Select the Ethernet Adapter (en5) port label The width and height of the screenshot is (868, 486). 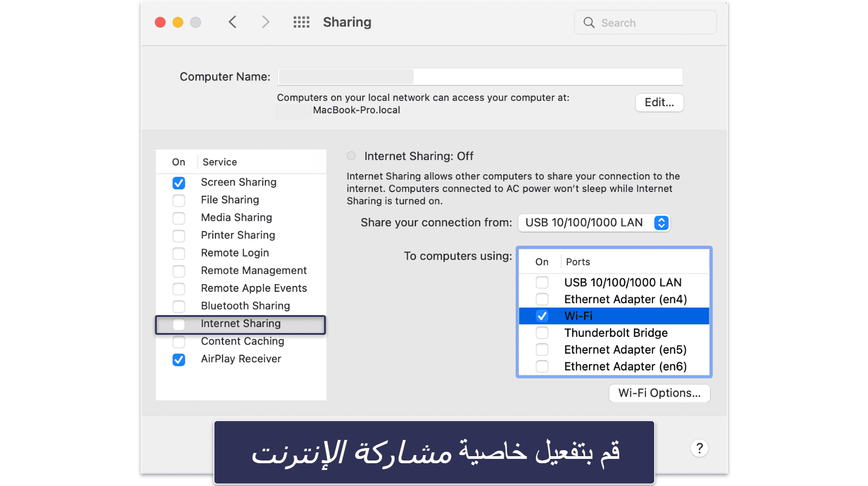coord(625,349)
